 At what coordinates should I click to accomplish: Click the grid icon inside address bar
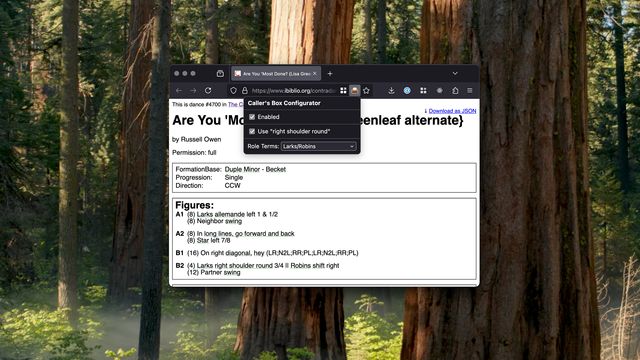pyautogui.click(x=343, y=91)
